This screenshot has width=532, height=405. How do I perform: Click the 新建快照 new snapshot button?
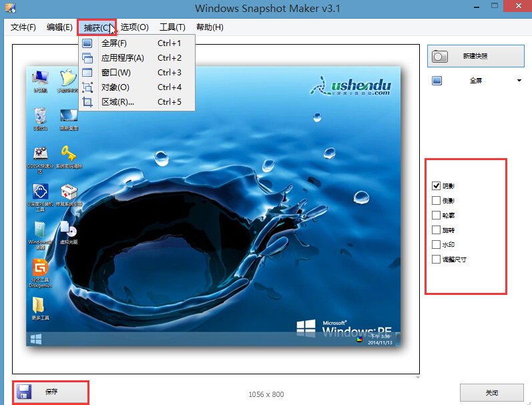point(476,56)
